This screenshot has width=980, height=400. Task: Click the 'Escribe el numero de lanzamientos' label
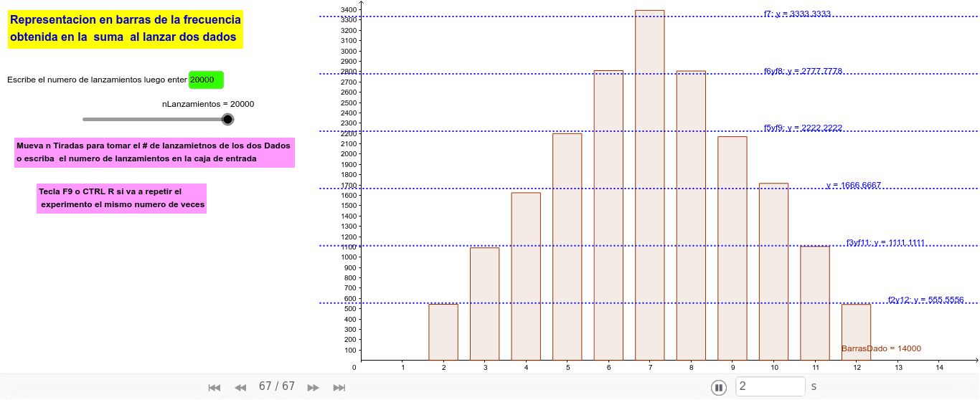click(x=97, y=80)
